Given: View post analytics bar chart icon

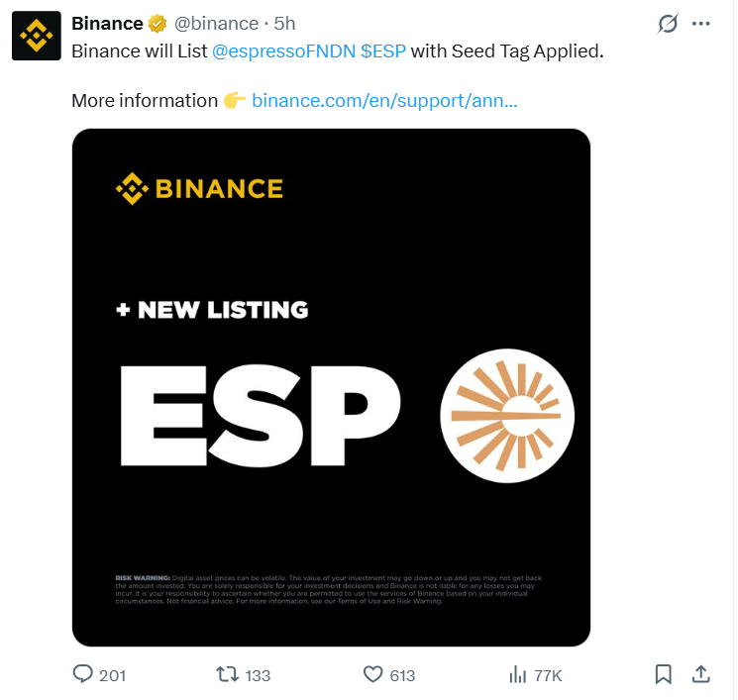Looking at the screenshot, I should tap(517, 674).
